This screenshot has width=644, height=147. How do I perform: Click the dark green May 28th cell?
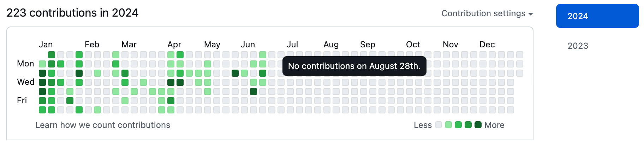point(235,73)
